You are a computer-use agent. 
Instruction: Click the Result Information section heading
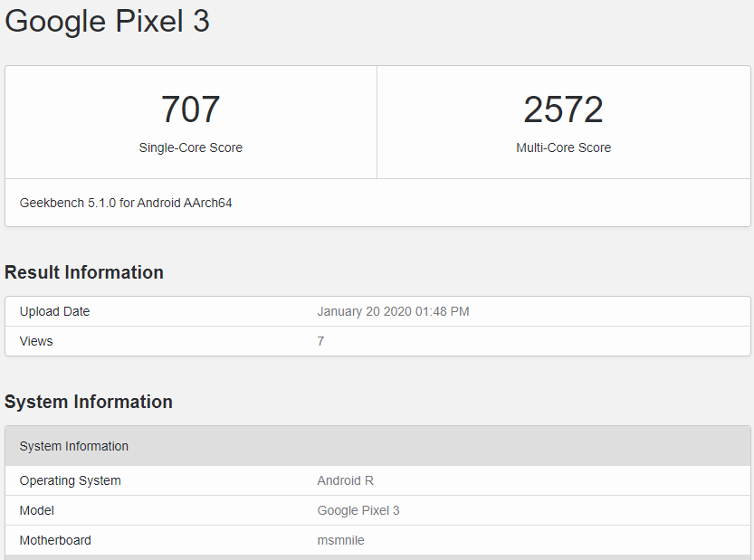pyautogui.click(x=84, y=272)
